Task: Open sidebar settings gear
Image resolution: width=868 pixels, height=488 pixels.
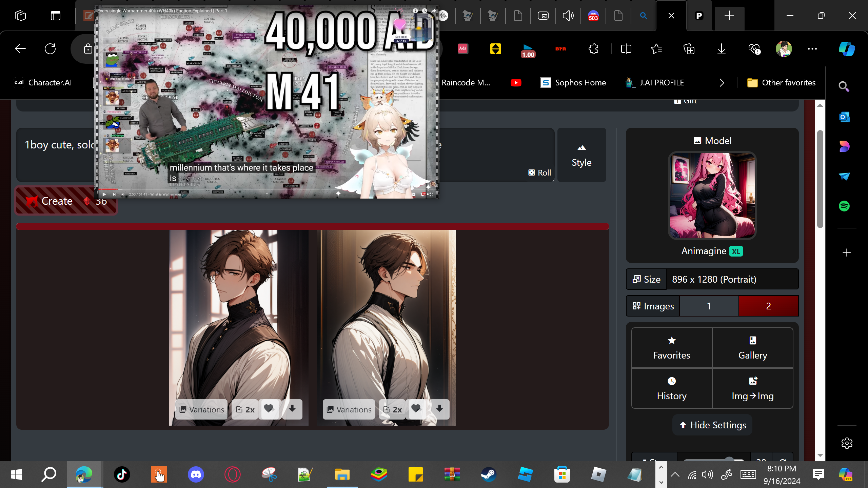Action: pyautogui.click(x=847, y=443)
